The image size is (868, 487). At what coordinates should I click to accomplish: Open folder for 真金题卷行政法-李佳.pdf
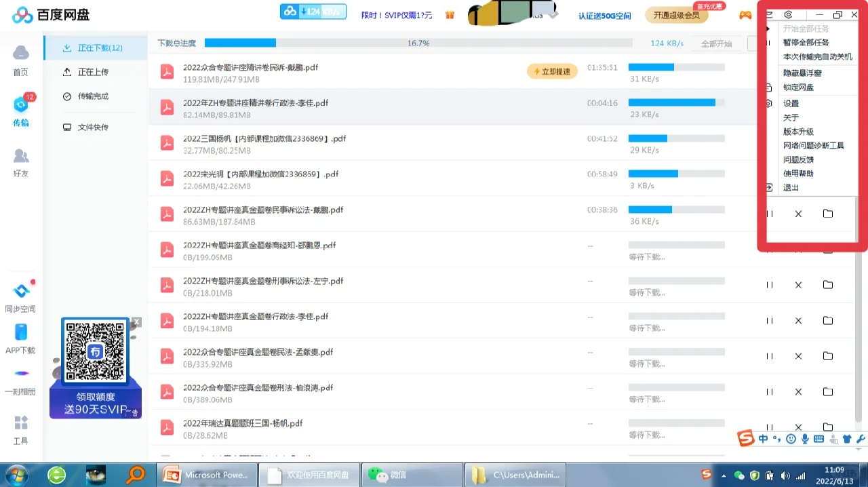[x=828, y=320]
